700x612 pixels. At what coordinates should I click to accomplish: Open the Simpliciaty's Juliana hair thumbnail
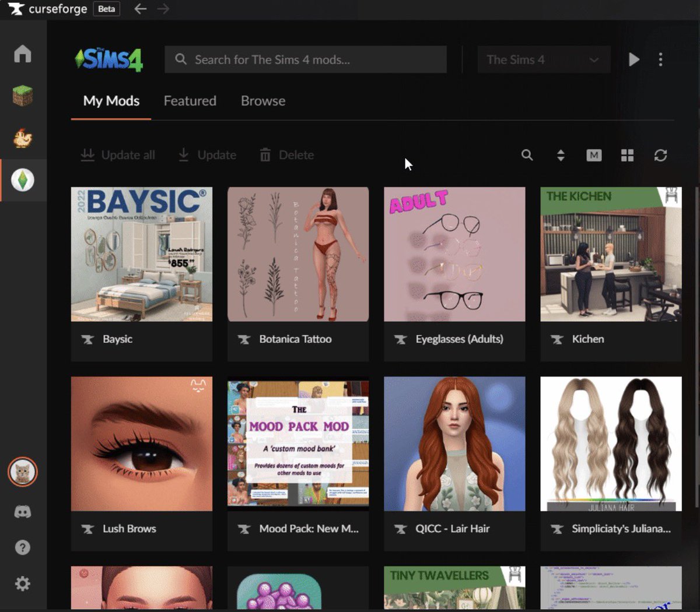tap(611, 444)
